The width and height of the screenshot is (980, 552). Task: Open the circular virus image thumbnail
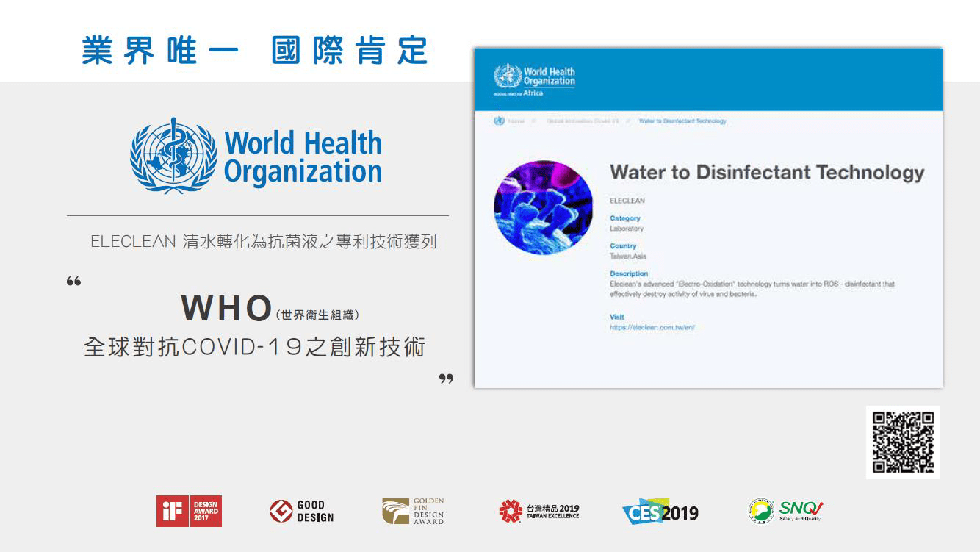(x=543, y=208)
